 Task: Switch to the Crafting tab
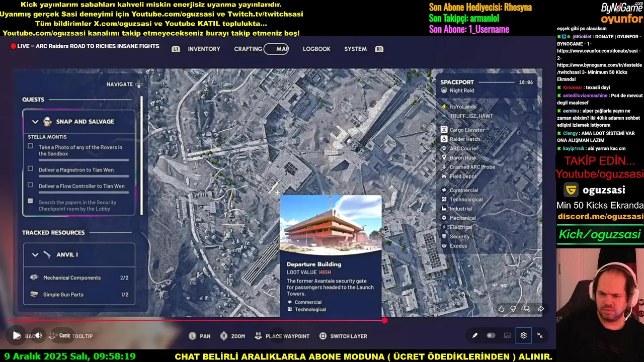pos(248,49)
